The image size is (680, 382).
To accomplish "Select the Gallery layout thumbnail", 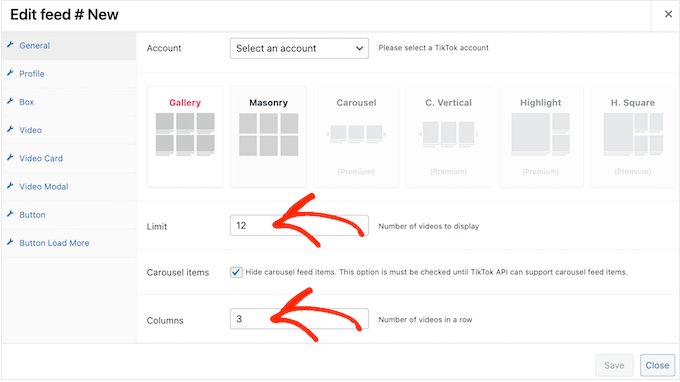I will point(185,134).
